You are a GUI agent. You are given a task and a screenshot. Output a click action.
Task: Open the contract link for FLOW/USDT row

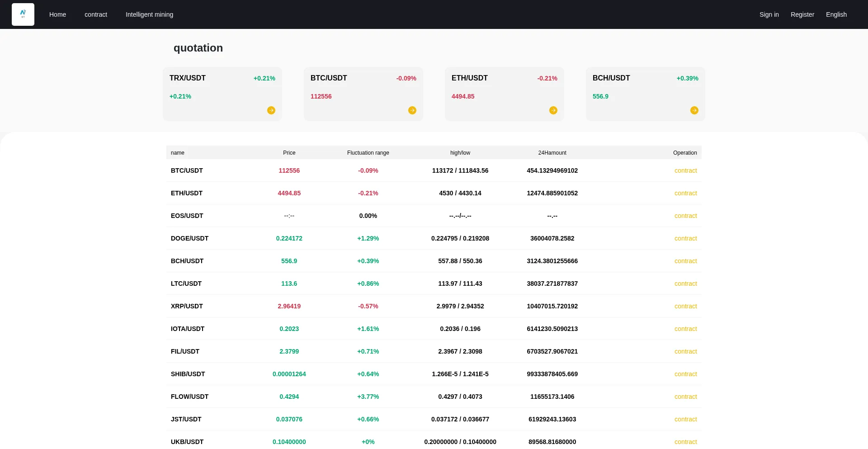(686, 397)
